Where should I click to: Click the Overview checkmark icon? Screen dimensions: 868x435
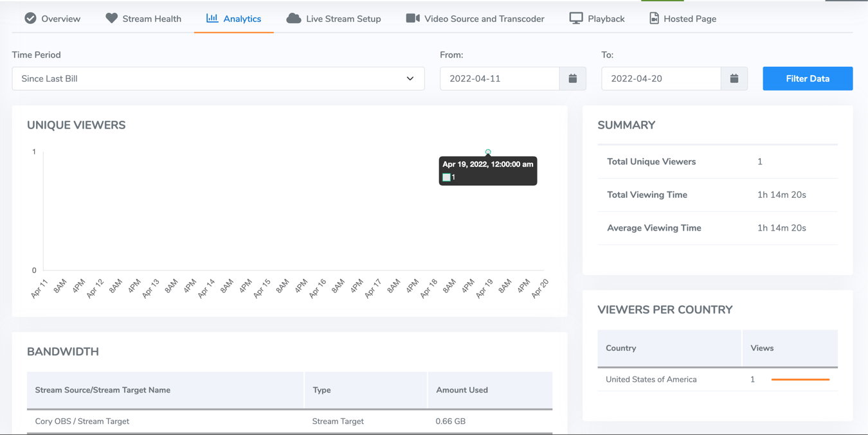pyautogui.click(x=30, y=19)
